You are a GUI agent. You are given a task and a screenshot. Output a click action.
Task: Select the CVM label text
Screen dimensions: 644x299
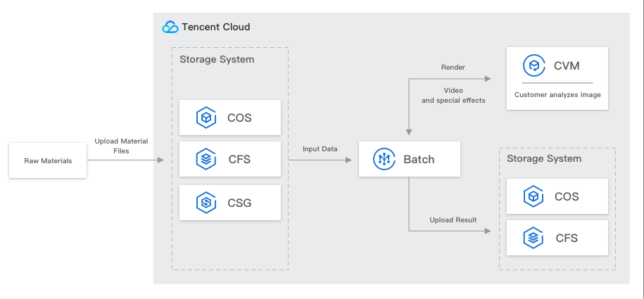(567, 65)
